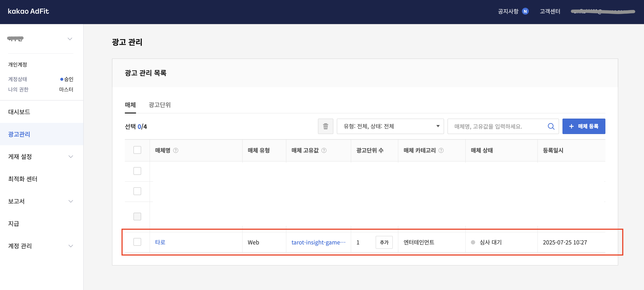Toggle the select-all header checkbox

pos(137,150)
